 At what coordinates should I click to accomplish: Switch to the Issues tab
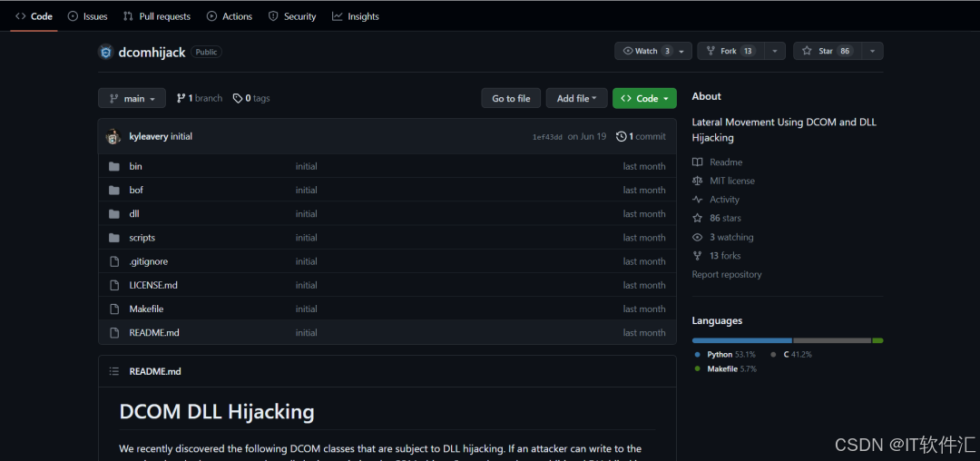(x=87, y=16)
